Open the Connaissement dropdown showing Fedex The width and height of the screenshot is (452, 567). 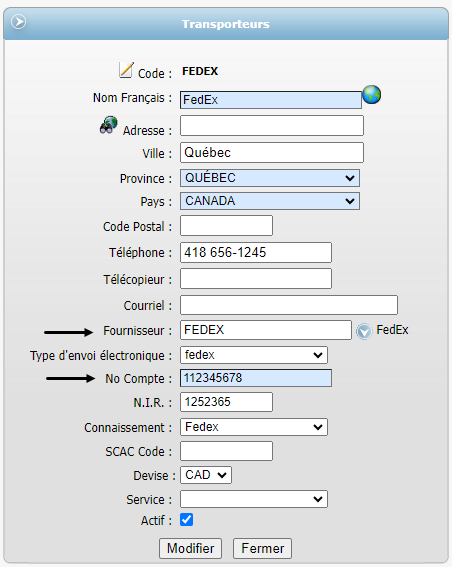(x=254, y=427)
